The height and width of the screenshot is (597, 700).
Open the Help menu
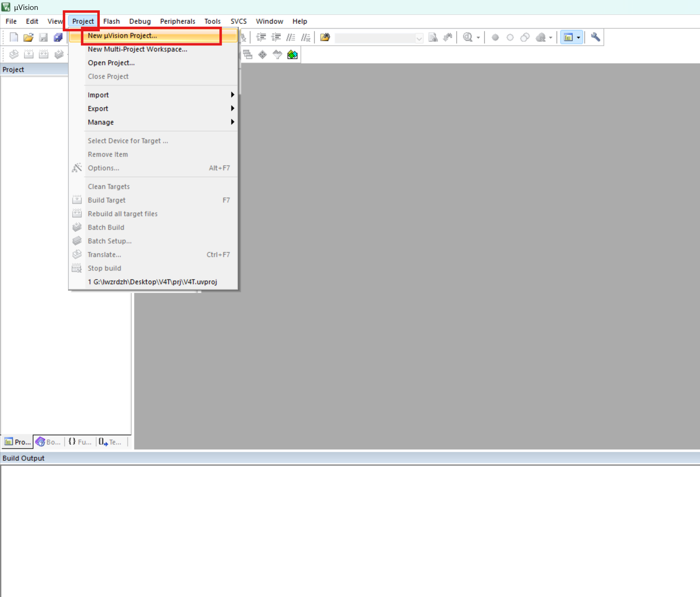point(300,21)
